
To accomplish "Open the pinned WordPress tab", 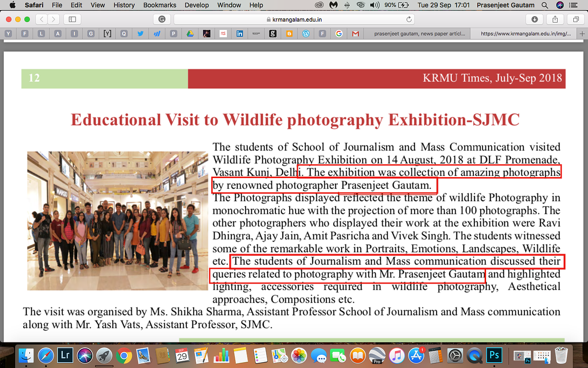I will click(306, 34).
